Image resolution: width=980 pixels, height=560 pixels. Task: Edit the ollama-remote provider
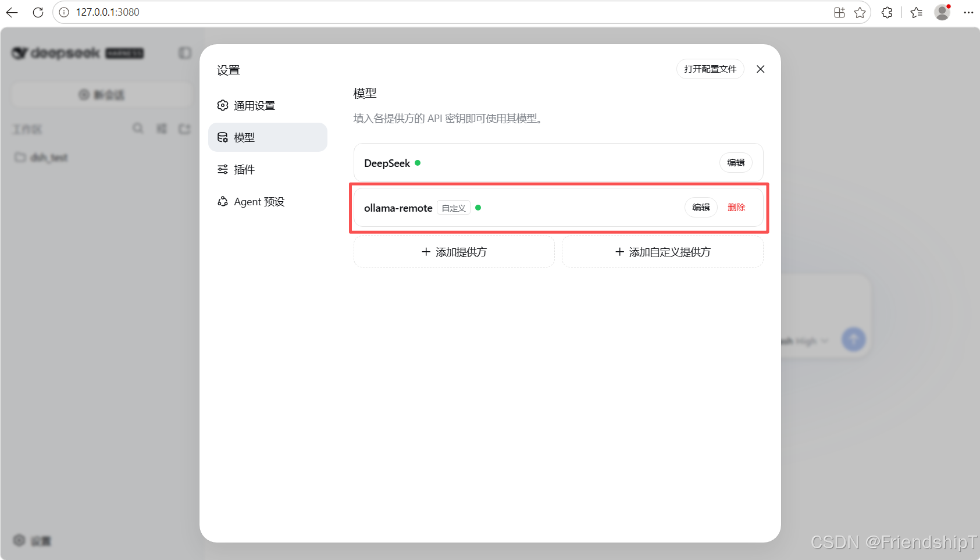tap(701, 207)
